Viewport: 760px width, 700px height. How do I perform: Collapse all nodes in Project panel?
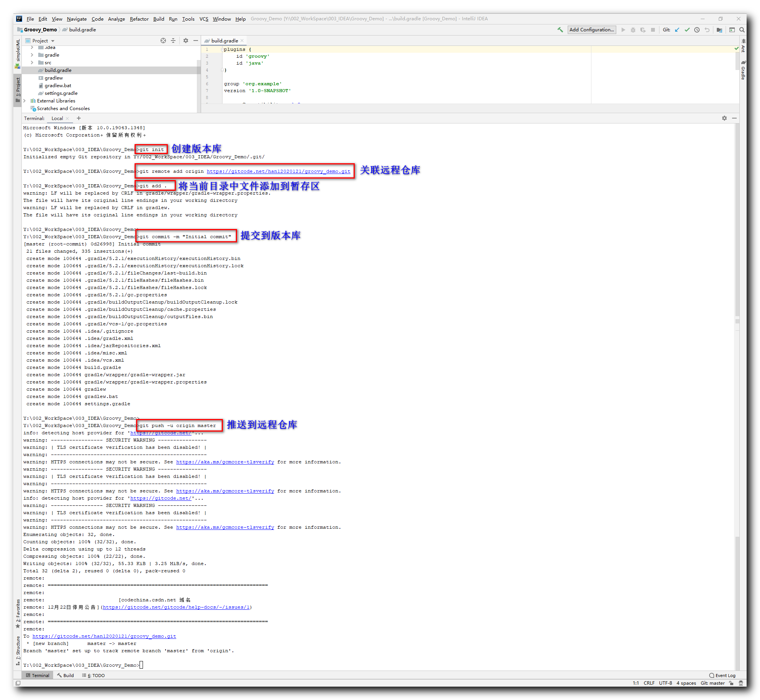pos(173,41)
